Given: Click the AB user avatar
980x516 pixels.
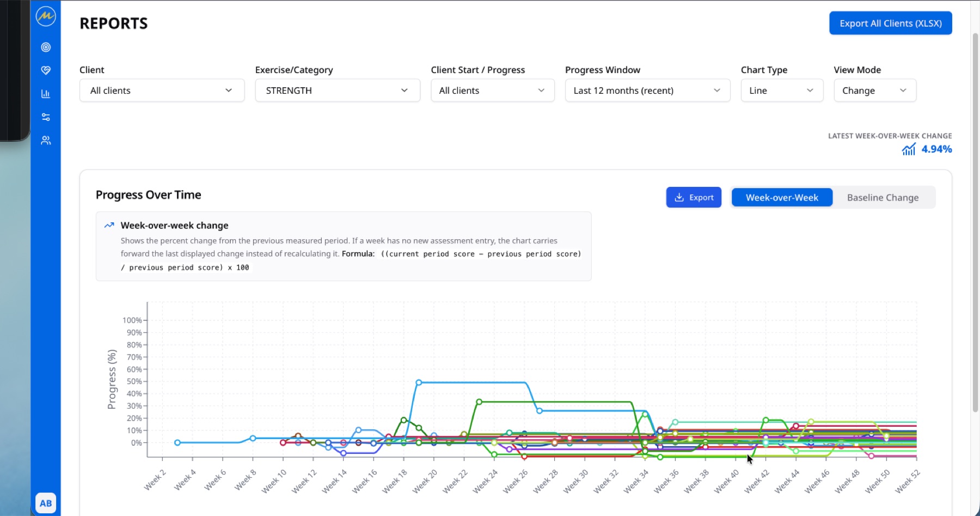Looking at the screenshot, I should coord(46,503).
